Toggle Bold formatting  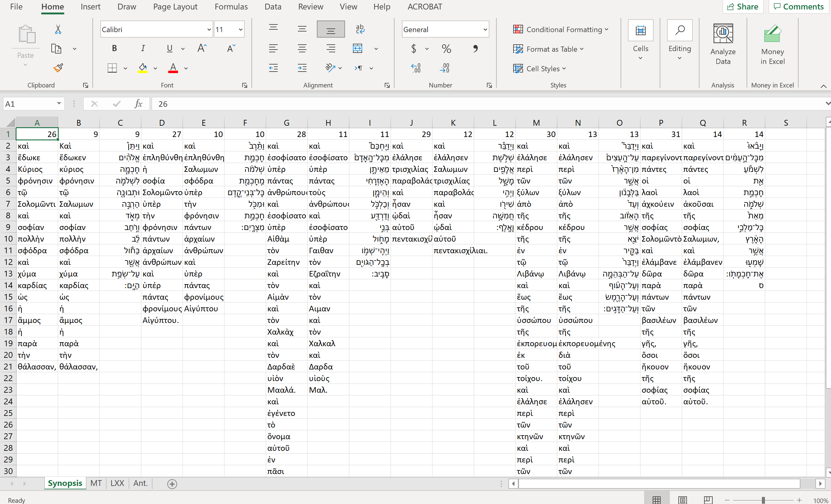pos(114,49)
